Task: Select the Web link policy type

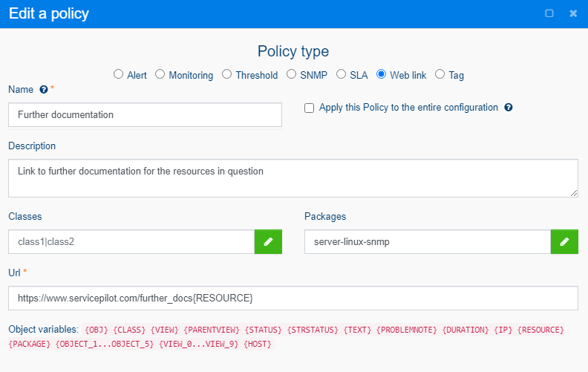Action: click(x=382, y=74)
